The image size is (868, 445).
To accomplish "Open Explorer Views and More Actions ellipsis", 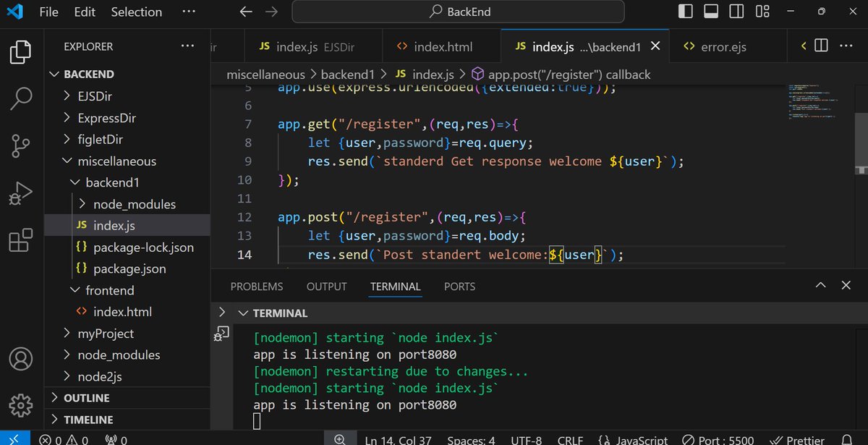I will [x=187, y=46].
